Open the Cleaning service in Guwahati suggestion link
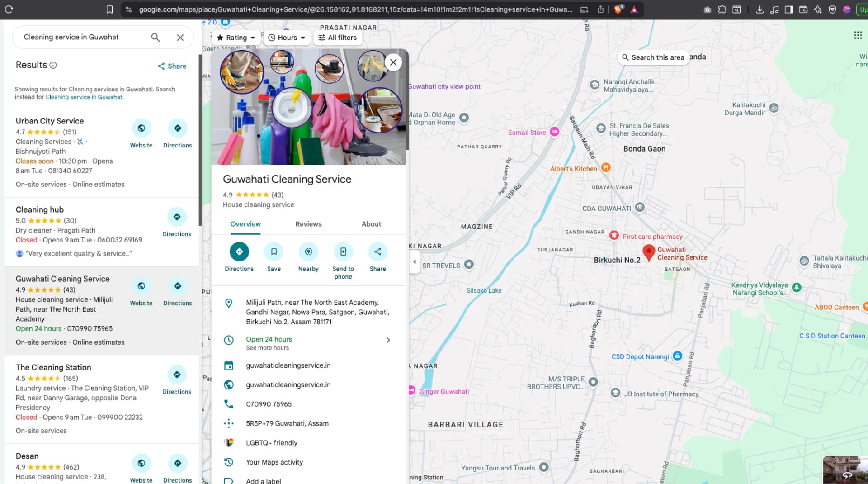 pyautogui.click(x=84, y=97)
